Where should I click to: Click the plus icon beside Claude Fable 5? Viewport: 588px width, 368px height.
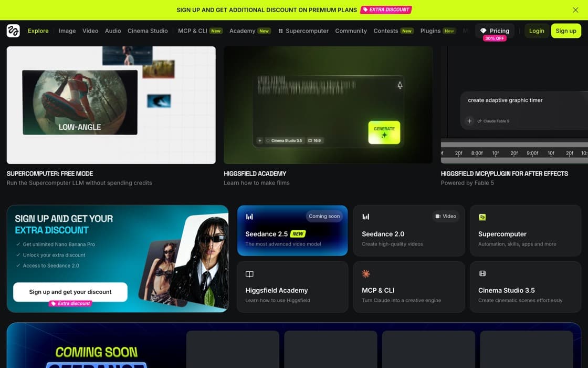tap(469, 121)
